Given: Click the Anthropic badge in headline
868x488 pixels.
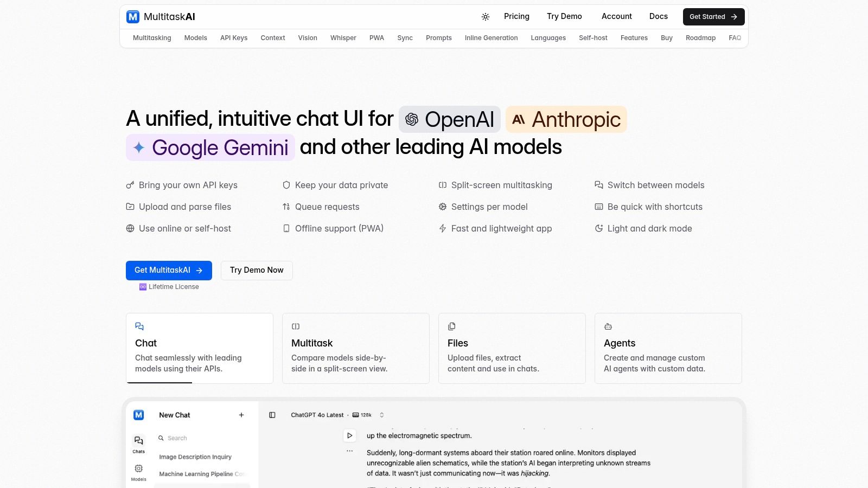Looking at the screenshot, I should [566, 119].
